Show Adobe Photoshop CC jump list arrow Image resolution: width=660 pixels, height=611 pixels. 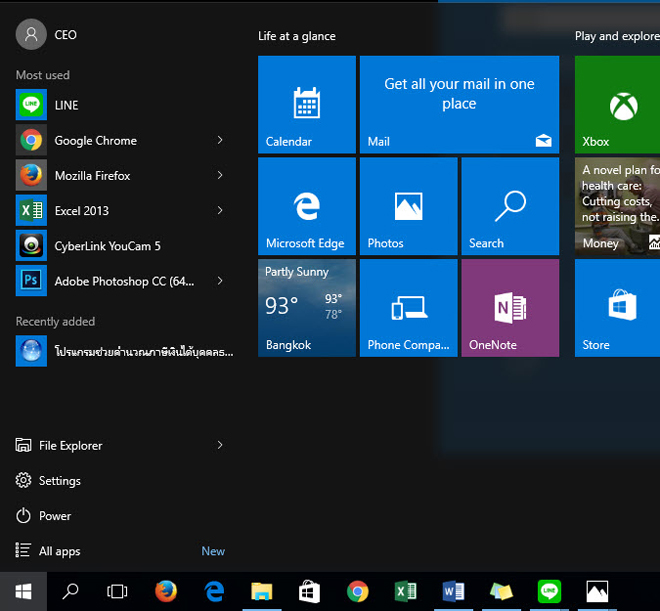(x=220, y=281)
